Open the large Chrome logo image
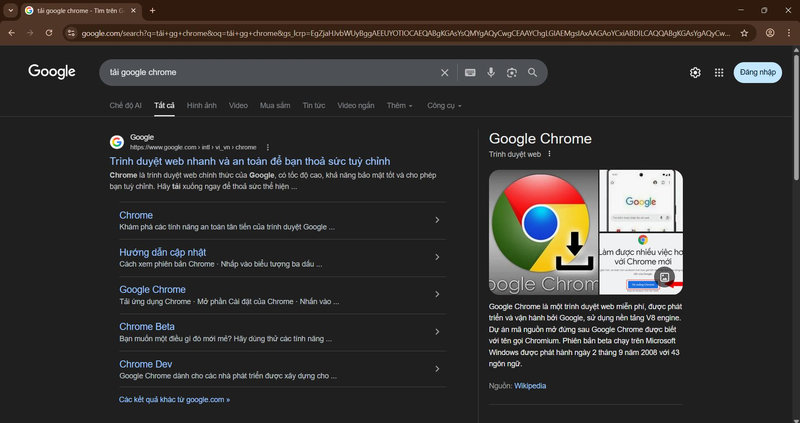 (x=543, y=232)
